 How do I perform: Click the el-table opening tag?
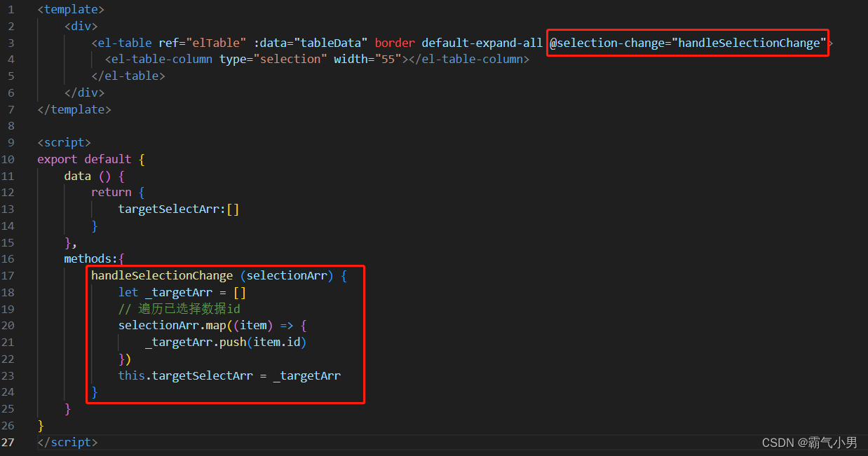pyautogui.click(x=123, y=43)
